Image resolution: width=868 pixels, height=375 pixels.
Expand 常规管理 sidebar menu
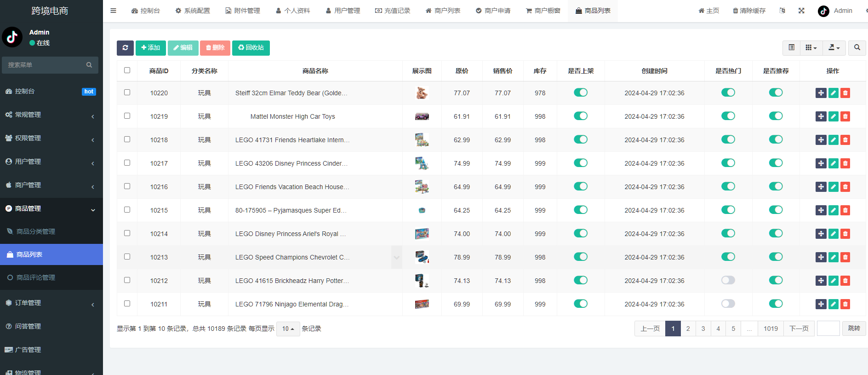51,115
